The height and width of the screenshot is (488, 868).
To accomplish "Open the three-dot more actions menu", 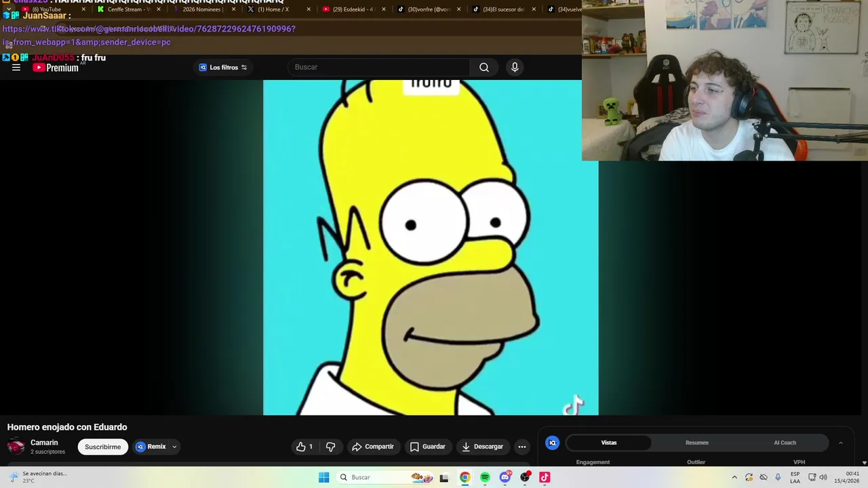I will click(522, 447).
